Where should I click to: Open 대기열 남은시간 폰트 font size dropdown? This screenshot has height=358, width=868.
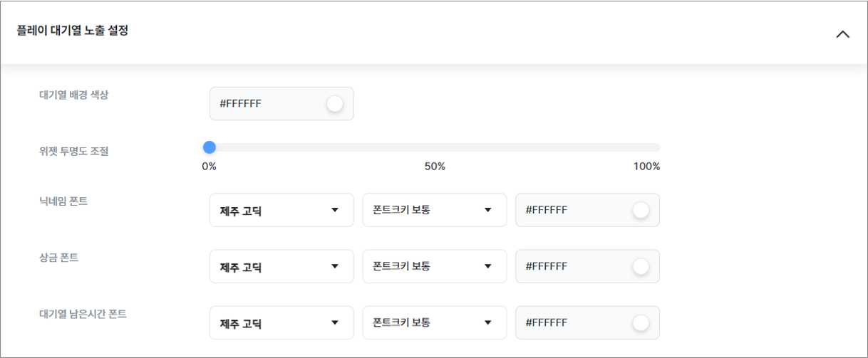[434, 322]
